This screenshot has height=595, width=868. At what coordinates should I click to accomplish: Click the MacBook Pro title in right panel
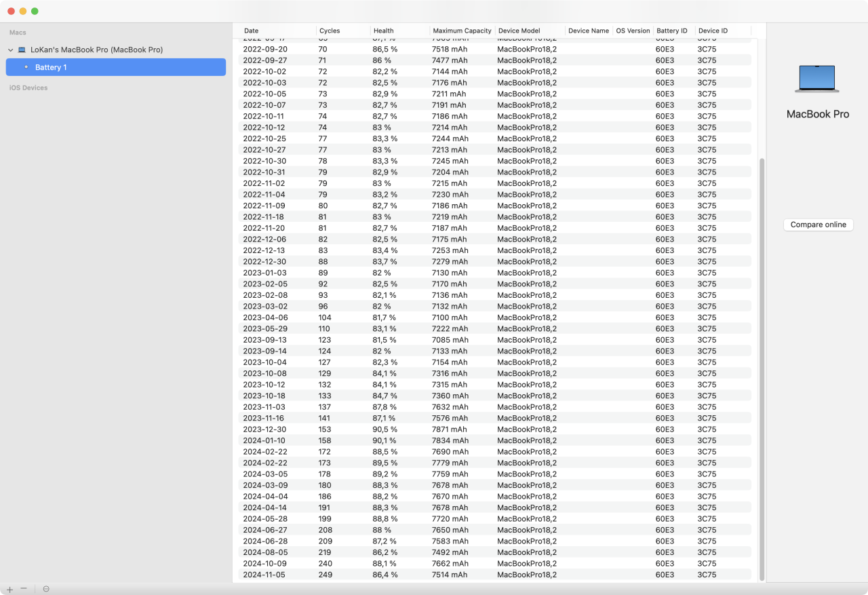818,114
